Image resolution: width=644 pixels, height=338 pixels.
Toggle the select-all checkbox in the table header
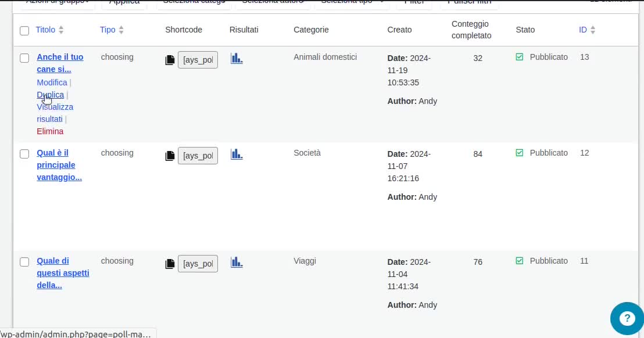click(x=24, y=30)
